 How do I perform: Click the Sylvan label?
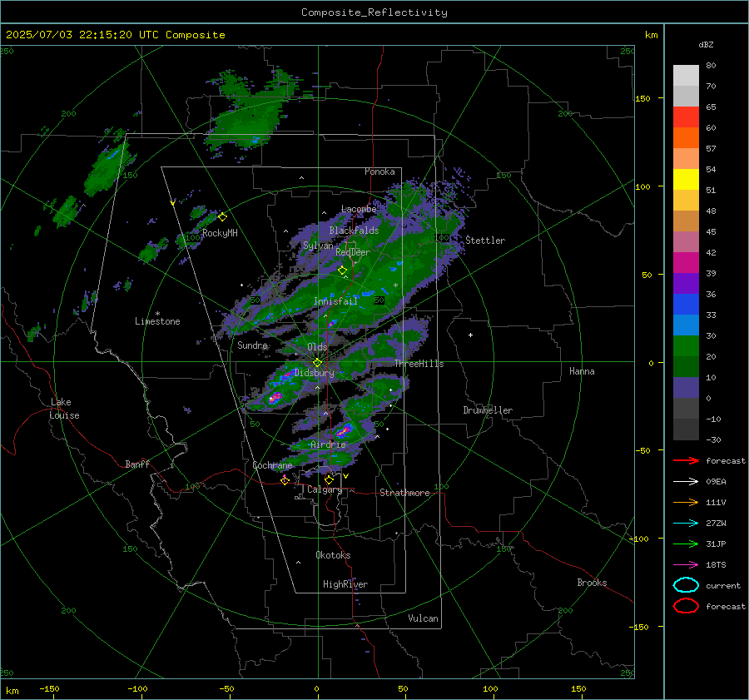pos(318,245)
